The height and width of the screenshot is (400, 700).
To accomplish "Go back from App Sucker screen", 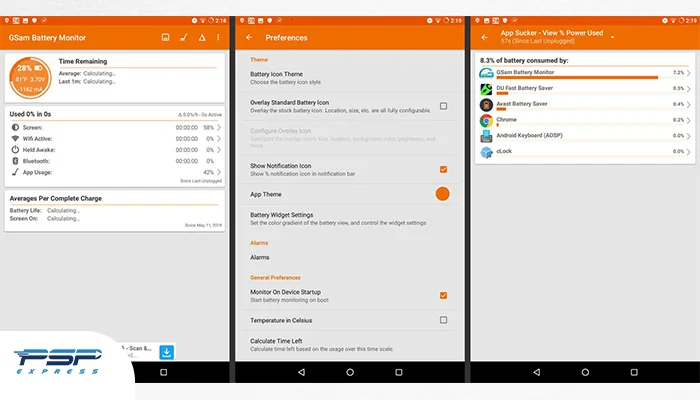I will (484, 38).
